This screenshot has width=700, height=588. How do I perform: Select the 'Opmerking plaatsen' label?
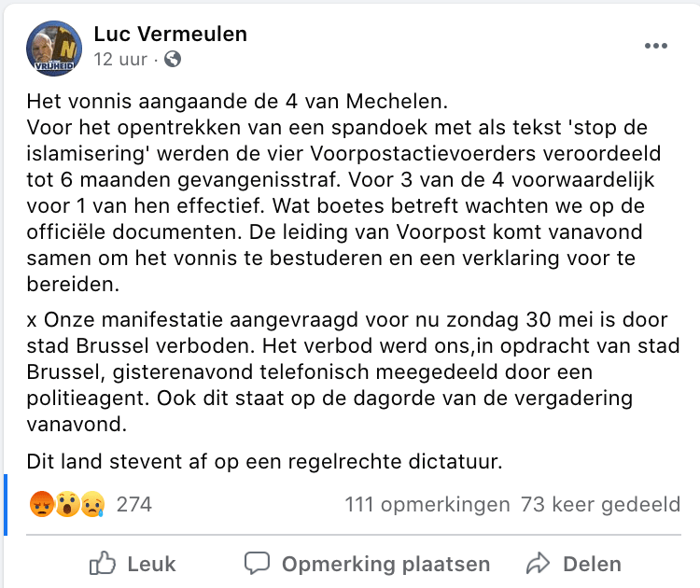coord(385,564)
